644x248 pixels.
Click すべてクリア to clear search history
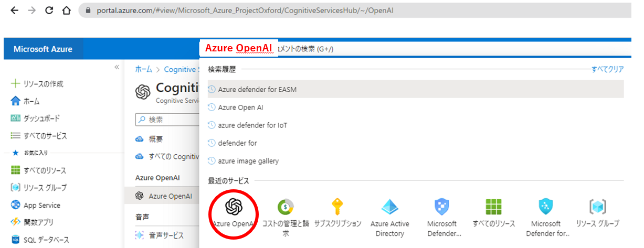coord(608,69)
